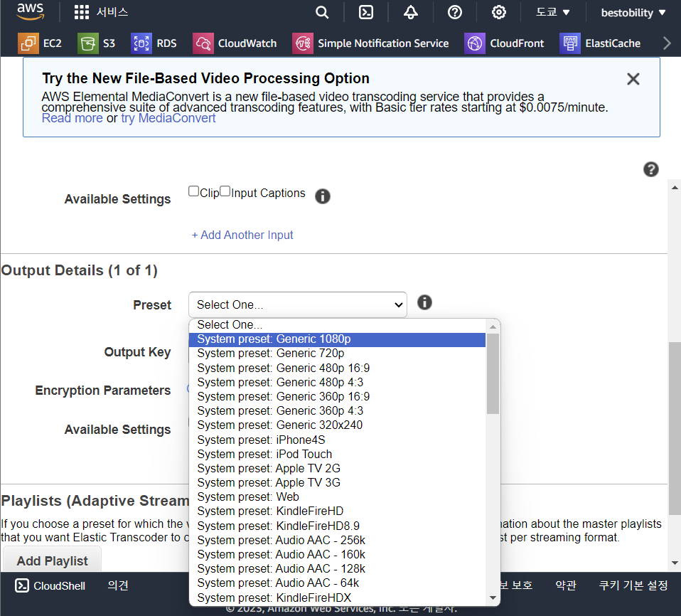The height and width of the screenshot is (616, 681).
Task: Enable the Clip checkbox
Action: [x=193, y=191]
